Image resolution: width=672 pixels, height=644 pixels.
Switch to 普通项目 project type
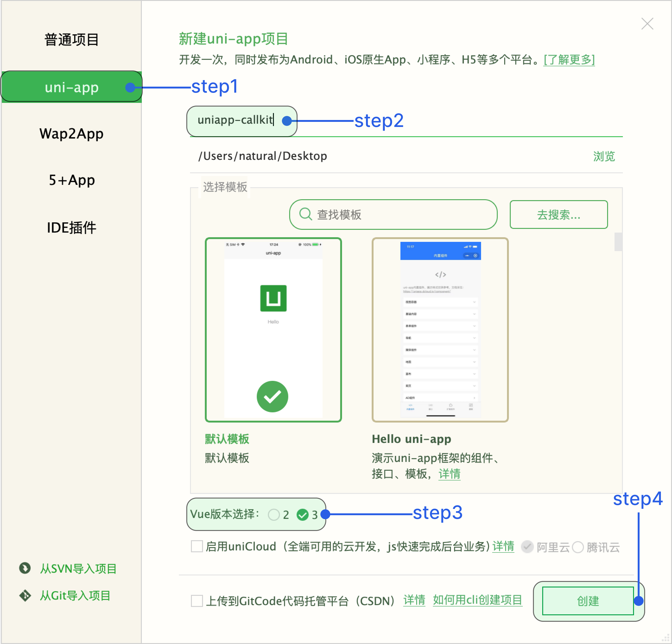[x=71, y=39]
